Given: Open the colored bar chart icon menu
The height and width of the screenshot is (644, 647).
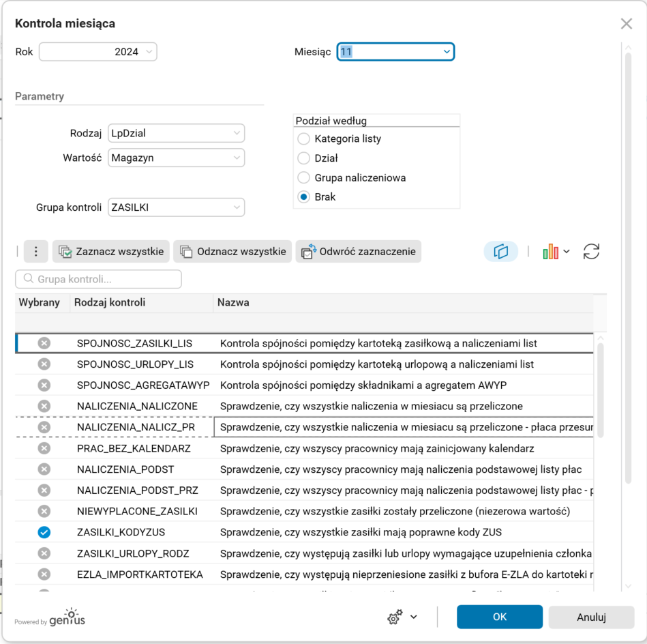Looking at the screenshot, I should point(556,252).
